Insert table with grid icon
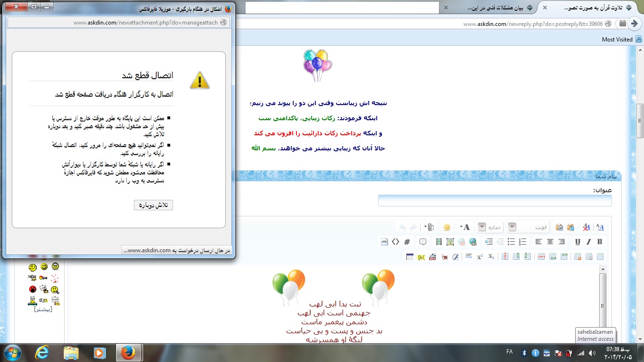Image resolution: width=644 pixels, height=362 pixels. 410,257
